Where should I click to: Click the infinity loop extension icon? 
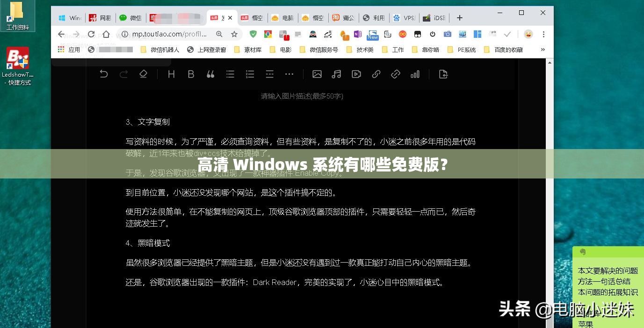click(403, 34)
